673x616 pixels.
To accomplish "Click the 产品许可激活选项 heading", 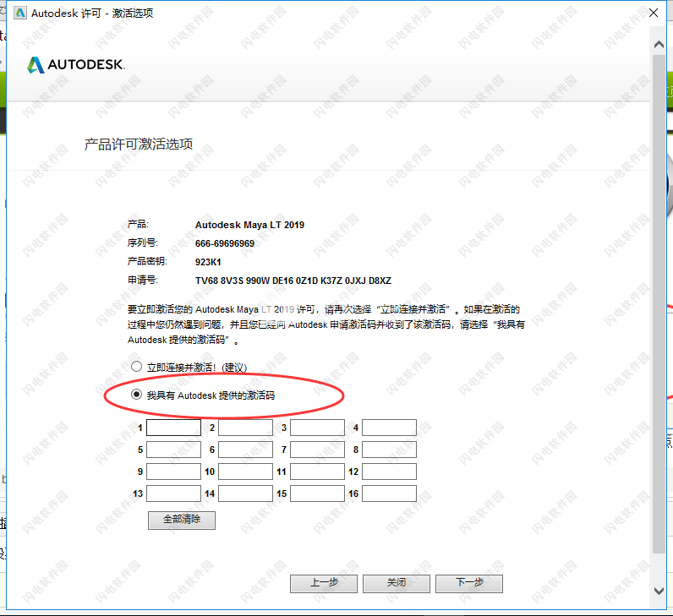I will tap(139, 144).
